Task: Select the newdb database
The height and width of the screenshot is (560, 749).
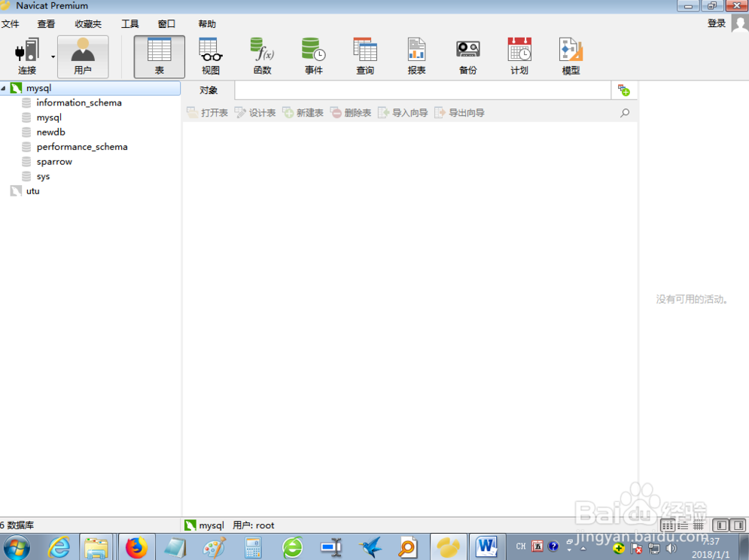Action: [50, 132]
